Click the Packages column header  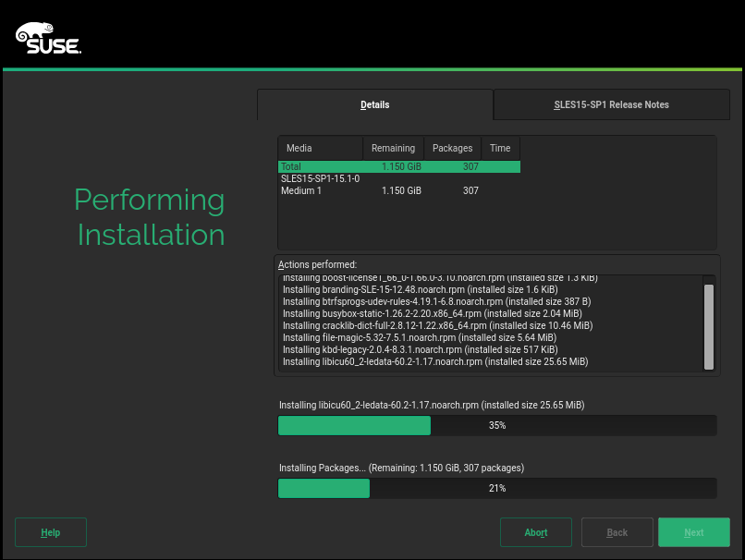(x=452, y=148)
